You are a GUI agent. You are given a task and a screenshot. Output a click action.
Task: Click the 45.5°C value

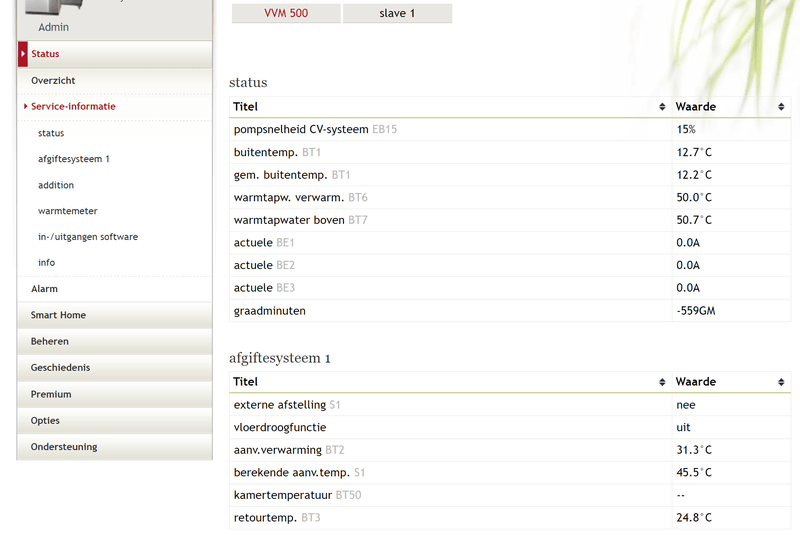tap(694, 473)
